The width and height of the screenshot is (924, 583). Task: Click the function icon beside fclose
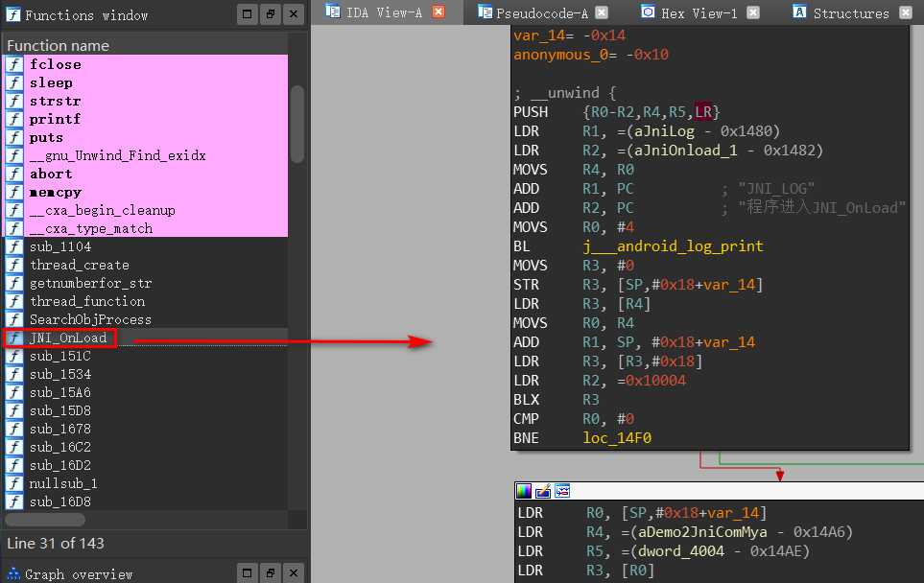pos(14,64)
